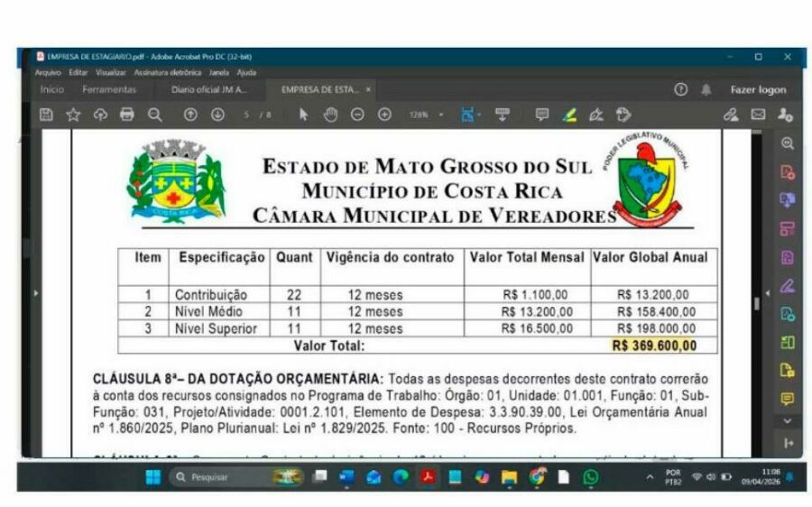Choose the selection arrow tool
812x507 pixels.
coord(303,115)
